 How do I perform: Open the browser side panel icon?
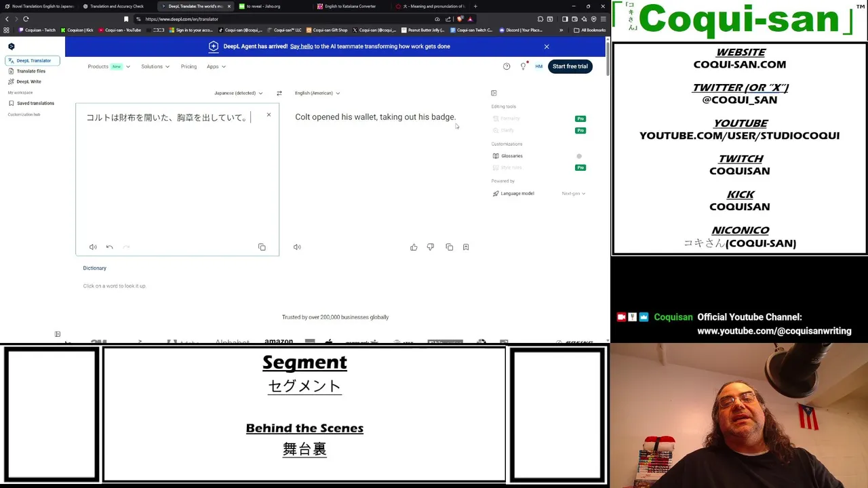pos(565,19)
